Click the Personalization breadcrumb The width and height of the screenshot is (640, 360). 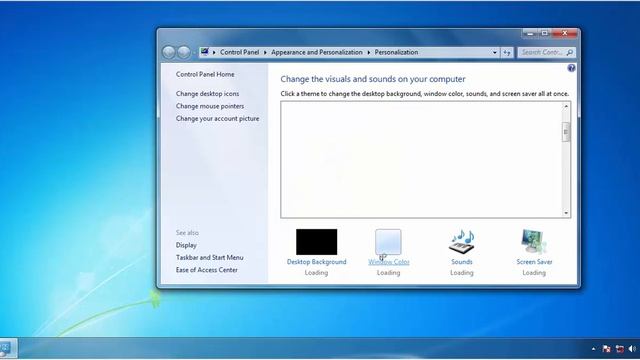(x=396, y=52)
